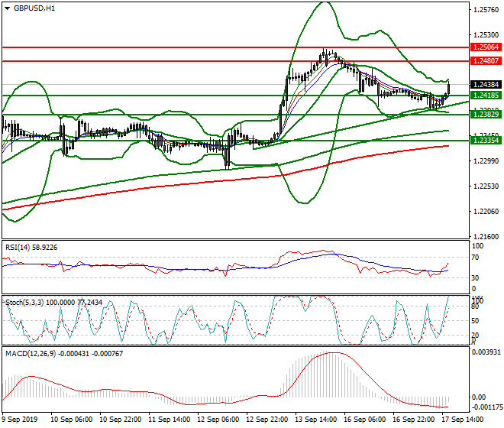Select the GBPUSD,H1 chart title
The width and height of the screenshot is (504, 428).
[x=34, y=8]
